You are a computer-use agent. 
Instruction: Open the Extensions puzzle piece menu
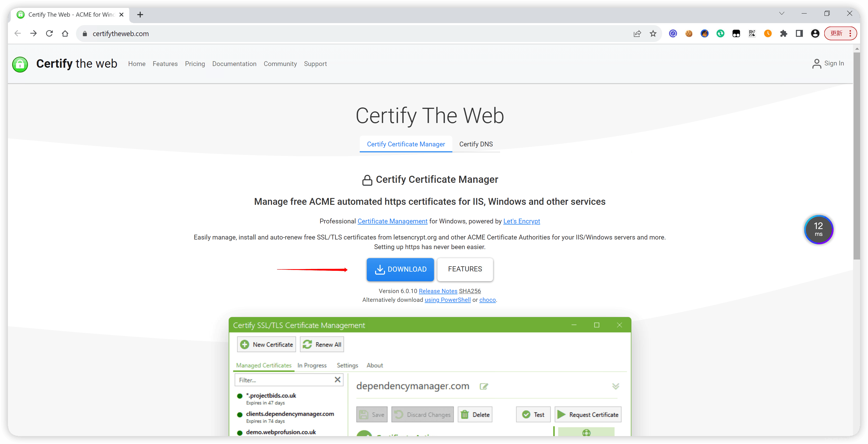tap(783, 33)
